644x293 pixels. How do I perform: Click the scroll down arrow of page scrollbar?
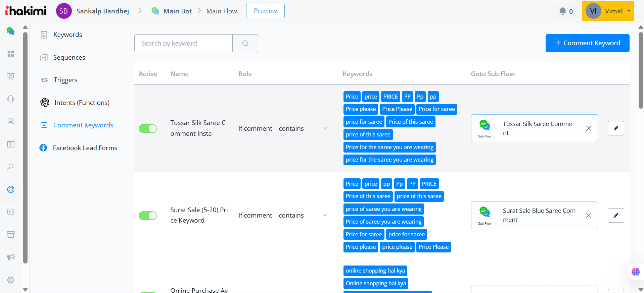(x=641, y=289)
